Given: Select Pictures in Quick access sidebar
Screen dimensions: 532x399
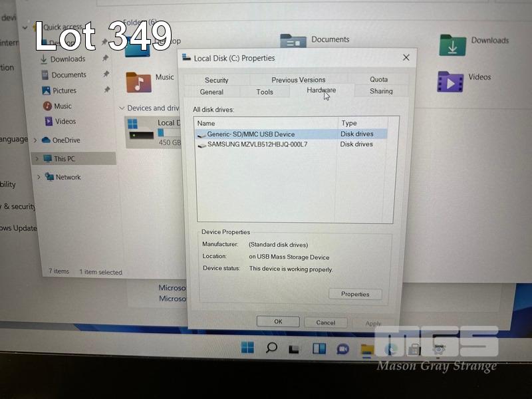Looking at the screenshot, I should 65,90.
